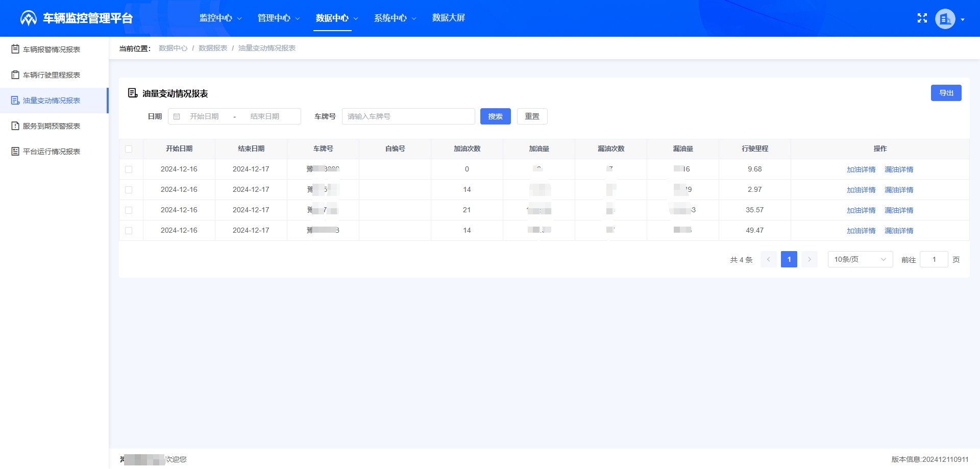Focus the 请输入车牌号 plate number input
This screenshot has width=980, height=469.
click(408, 116)
